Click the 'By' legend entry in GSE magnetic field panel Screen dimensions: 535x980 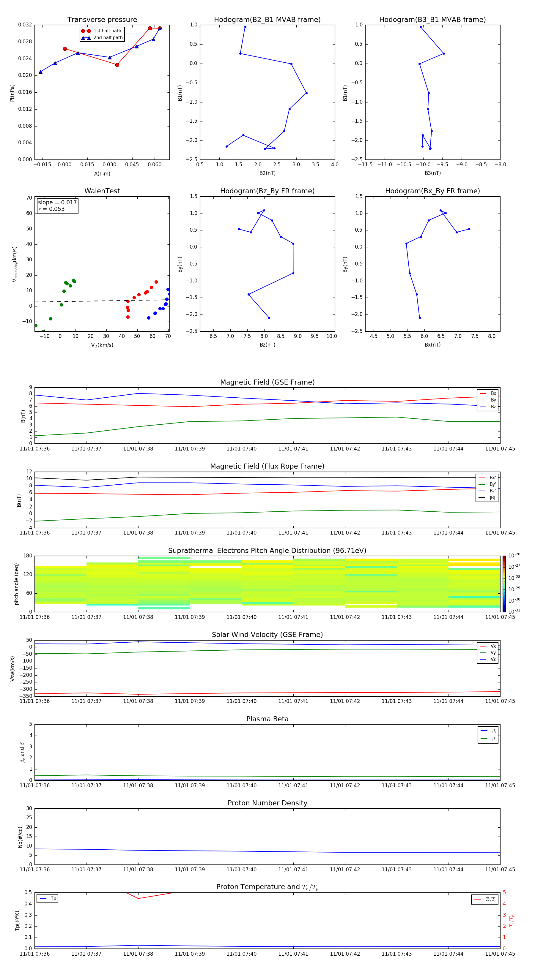pos(488,400)
